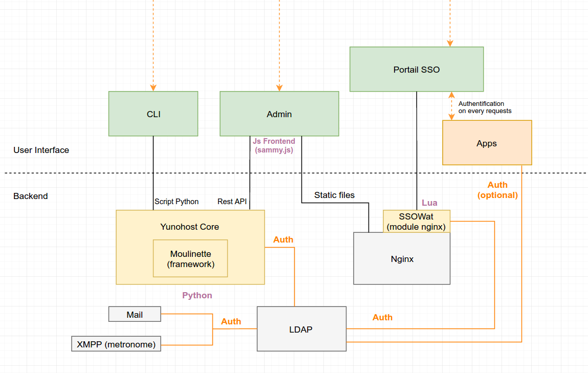Viewport: 588px width, 373px height.
Task: Select the Yunohost Core label
Action: coord(190,227)
